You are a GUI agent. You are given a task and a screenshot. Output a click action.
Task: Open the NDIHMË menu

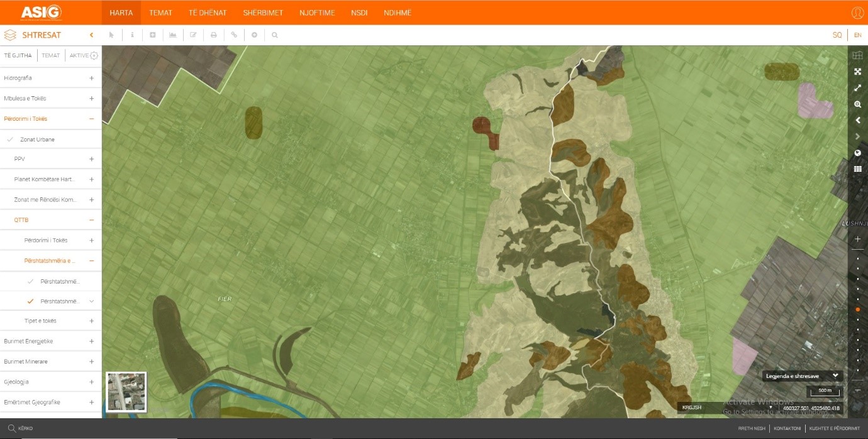(398, 13)
